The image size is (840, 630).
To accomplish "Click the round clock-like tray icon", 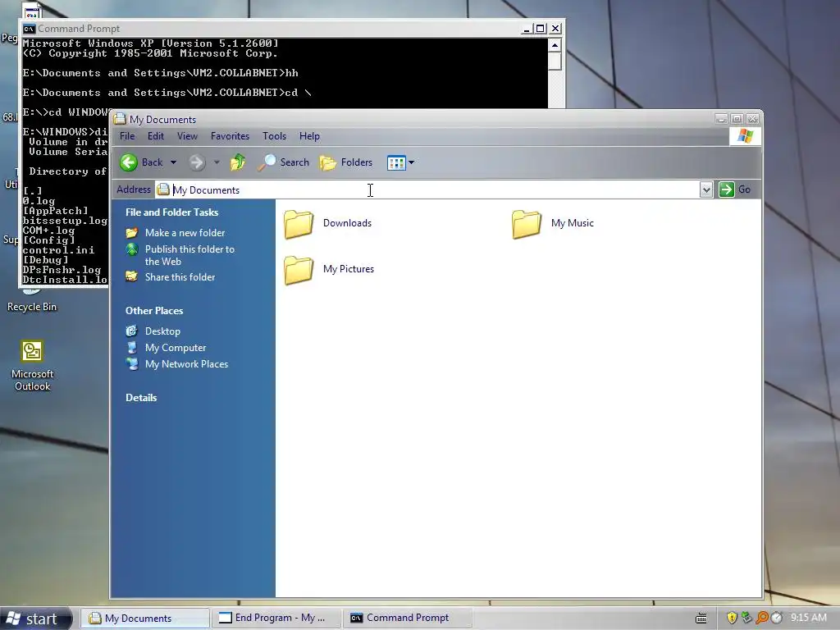I will [777, 618].
